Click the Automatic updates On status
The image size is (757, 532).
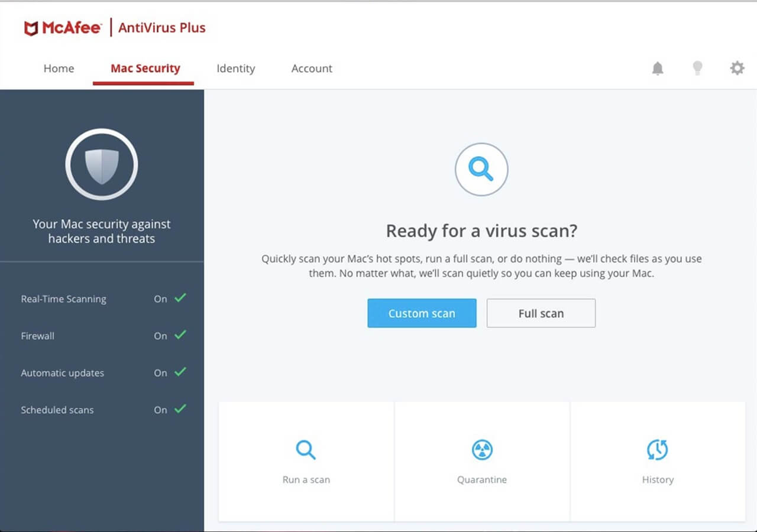tap(160, 373)
